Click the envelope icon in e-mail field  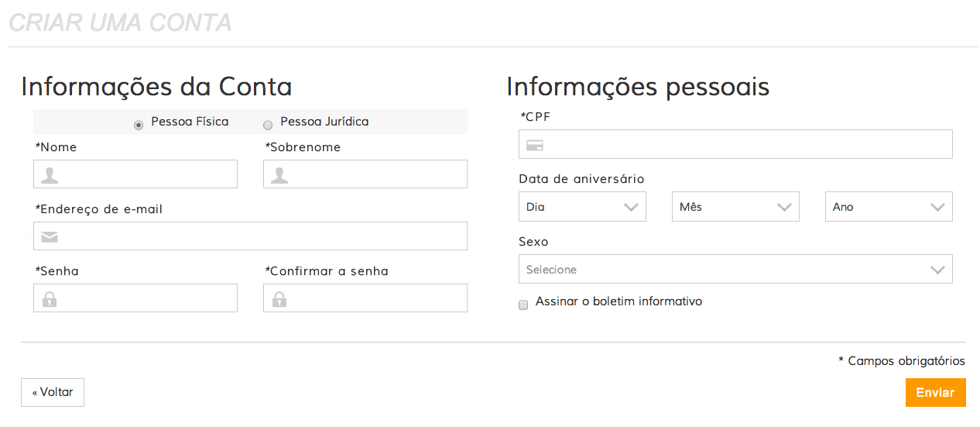tap(50, 237)
